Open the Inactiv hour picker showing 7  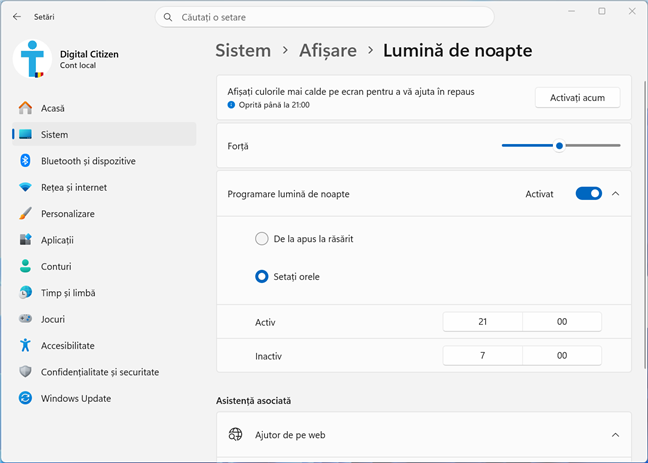coord(482,356)
